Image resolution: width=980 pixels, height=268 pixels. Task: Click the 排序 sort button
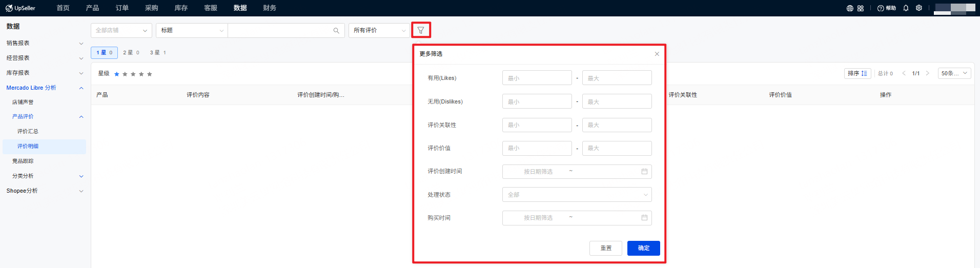(857, 73)
